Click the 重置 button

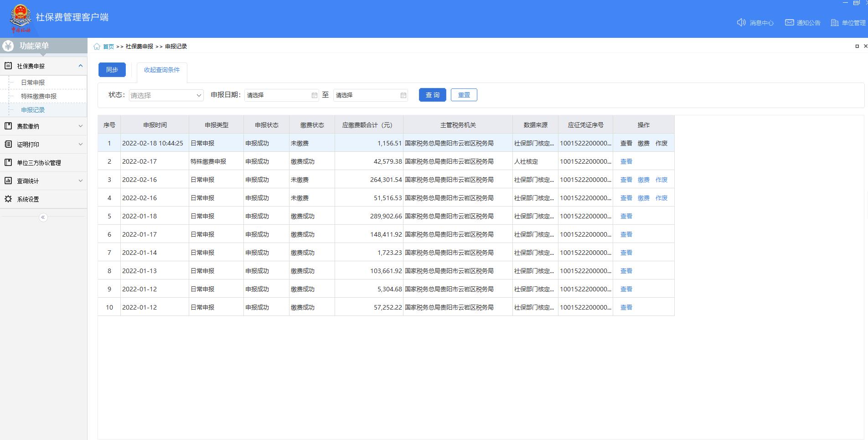464,95
